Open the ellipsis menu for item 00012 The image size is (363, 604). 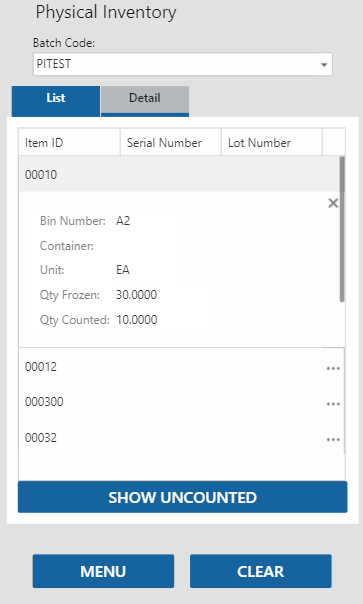click(x=333, y=368)
